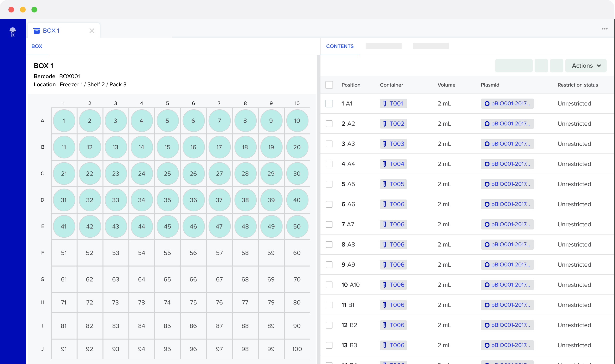Click plasmid circle icon in row A1
This screenshot has width=615, height=364.
(487, 104)
